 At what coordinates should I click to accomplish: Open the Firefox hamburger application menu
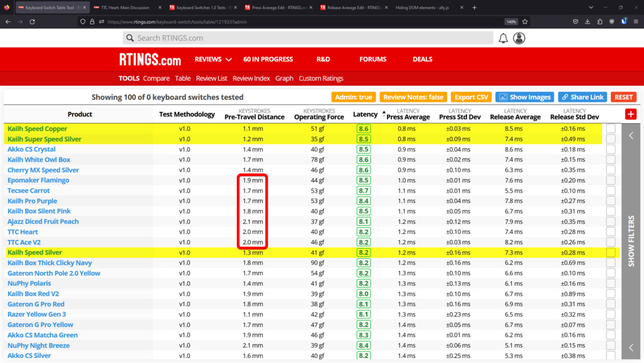pyautogui.click(x=636, y=21)
